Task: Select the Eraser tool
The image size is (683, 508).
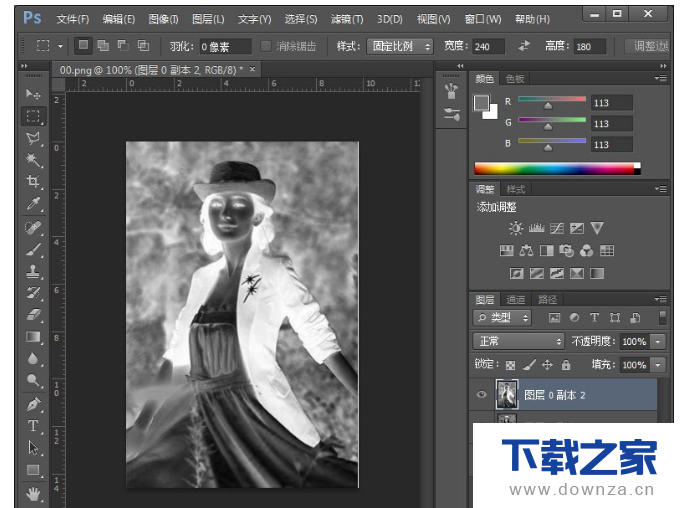Action: [33, 315]
